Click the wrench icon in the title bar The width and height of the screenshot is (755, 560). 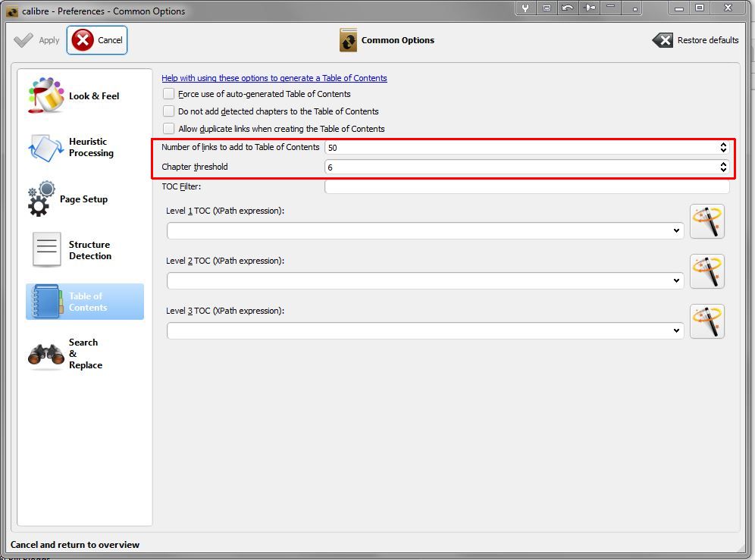[525, 8]
